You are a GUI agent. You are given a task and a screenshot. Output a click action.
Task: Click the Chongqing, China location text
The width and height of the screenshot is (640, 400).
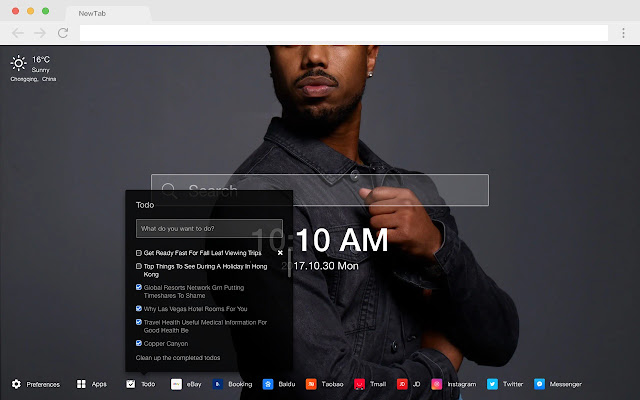tap(33, 79)
